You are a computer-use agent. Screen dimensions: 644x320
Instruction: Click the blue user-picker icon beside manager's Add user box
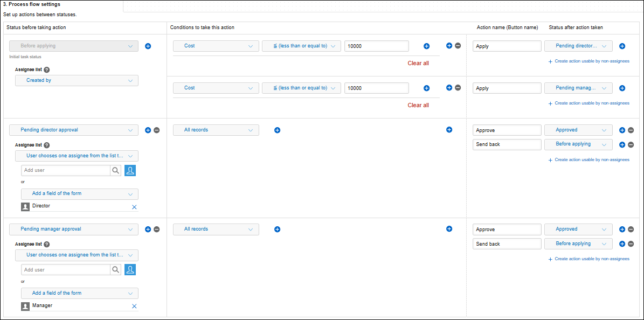[130, 269]
